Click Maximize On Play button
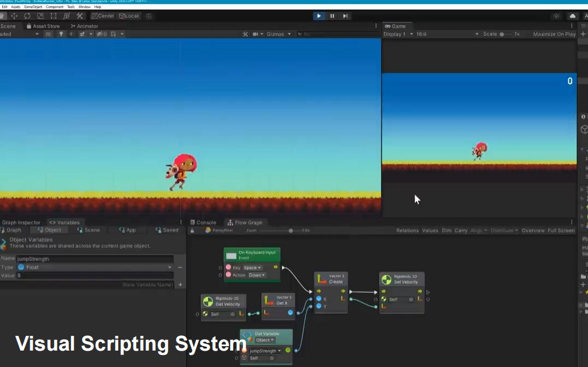This screenshot has width=588, height=367. point(554,34)
